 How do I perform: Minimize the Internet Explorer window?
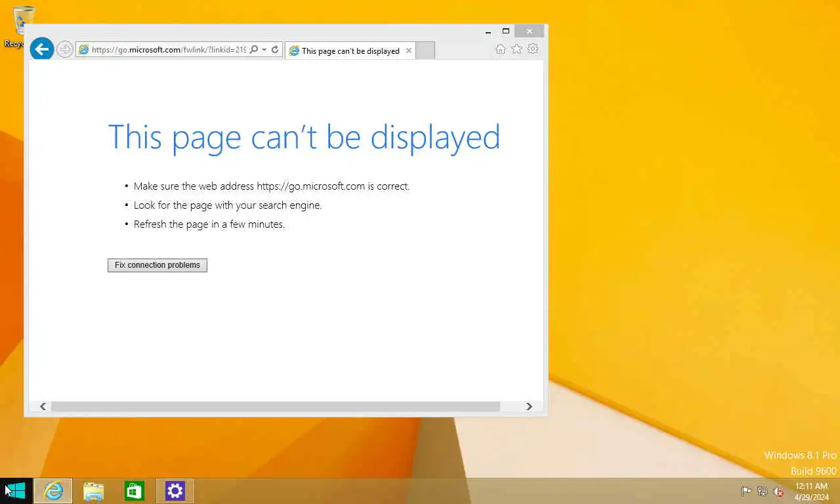click(488, 31)
